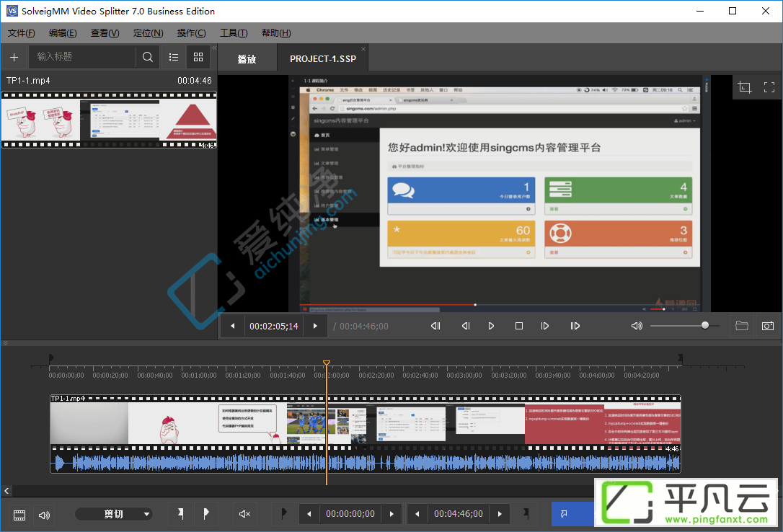This screenshot has height=532, width=783.
Task: Take a snapshot with camera icon
Action: click(768, 326)
